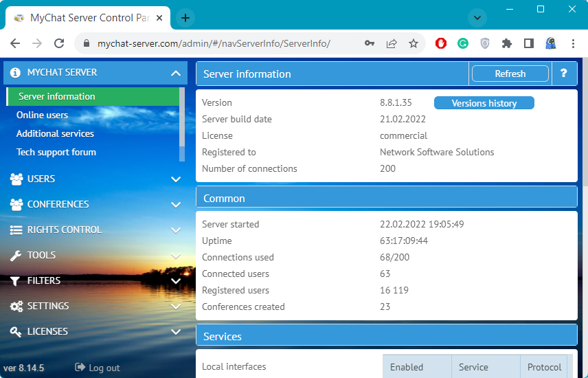Click the Network Software Solutions text
This screenshot has width=588, height=378.
[x=437, y=152]
